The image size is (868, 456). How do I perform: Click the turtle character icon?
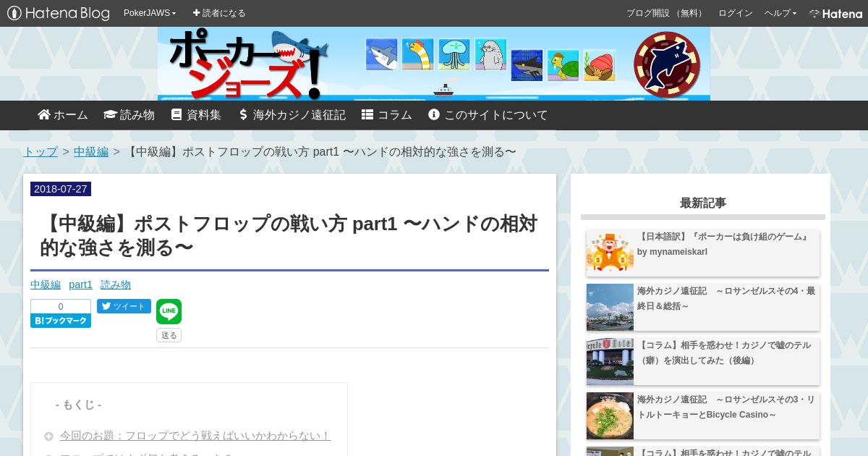tap(563, 65)
